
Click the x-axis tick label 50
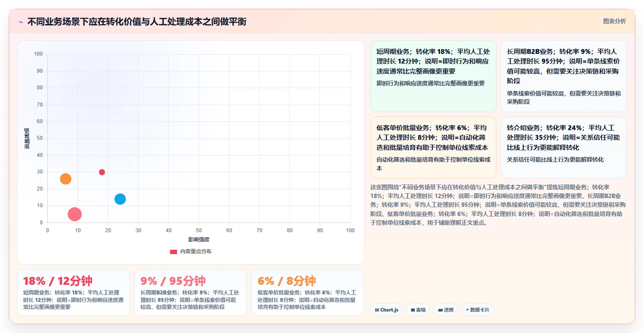coord(199,230)
